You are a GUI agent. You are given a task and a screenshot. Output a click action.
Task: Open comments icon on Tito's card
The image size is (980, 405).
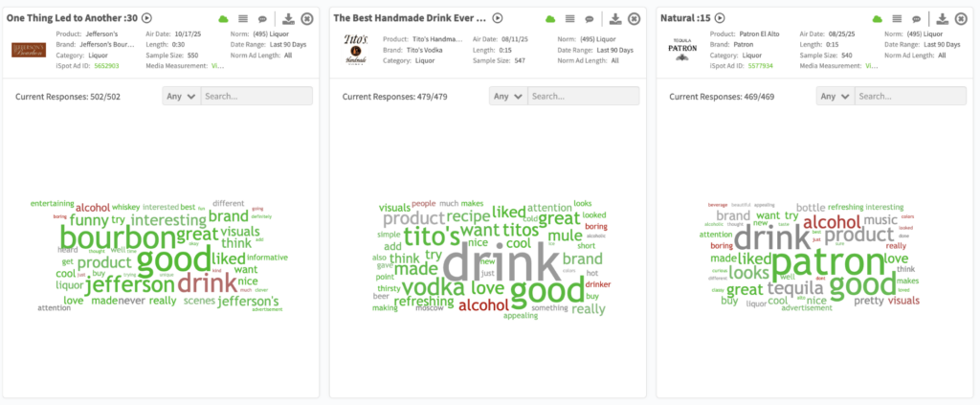[x=590, y=18]
